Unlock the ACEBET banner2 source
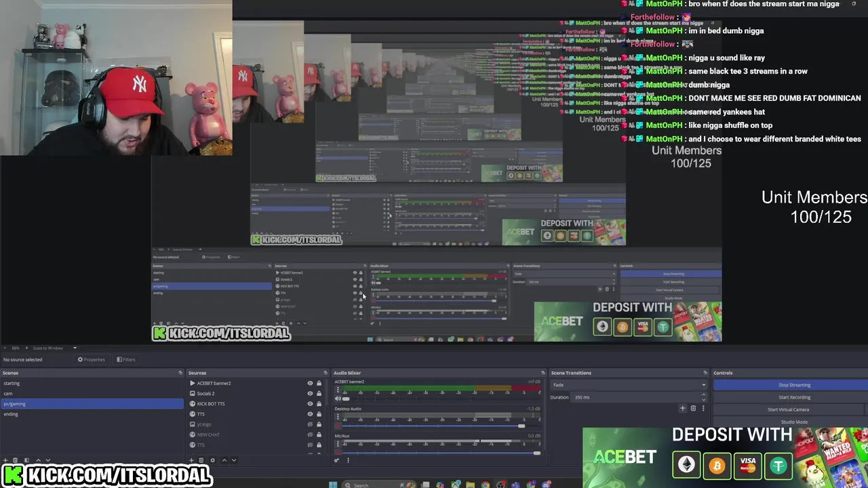Screen dimensions: 868x488 pyautogui.click(x=319, y=383)
